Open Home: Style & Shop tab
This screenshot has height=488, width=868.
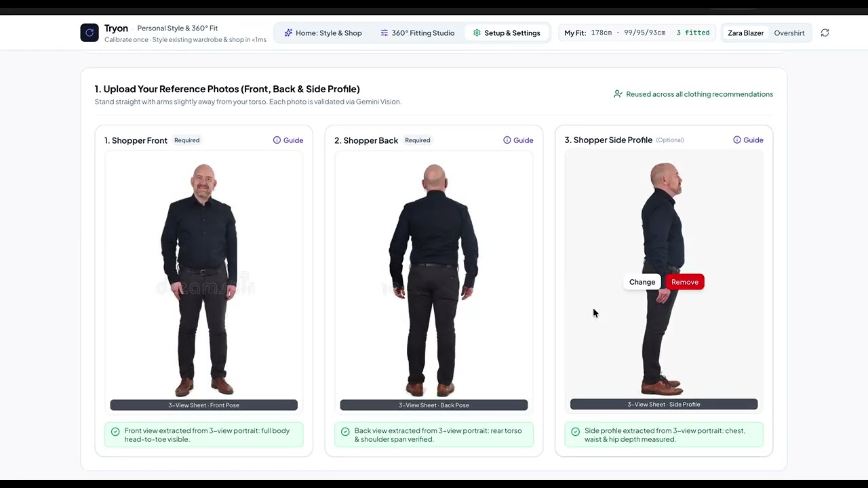pos(323,33)
